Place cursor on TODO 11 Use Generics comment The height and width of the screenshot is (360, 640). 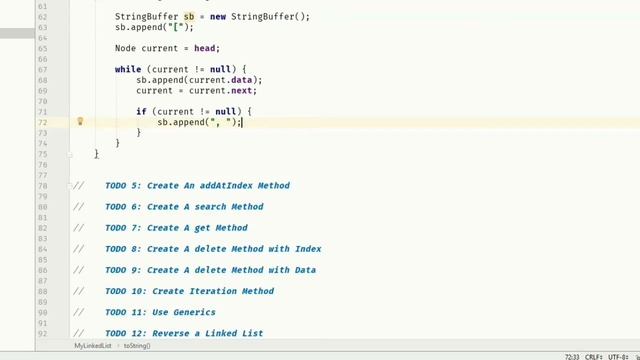coord(160,312)
